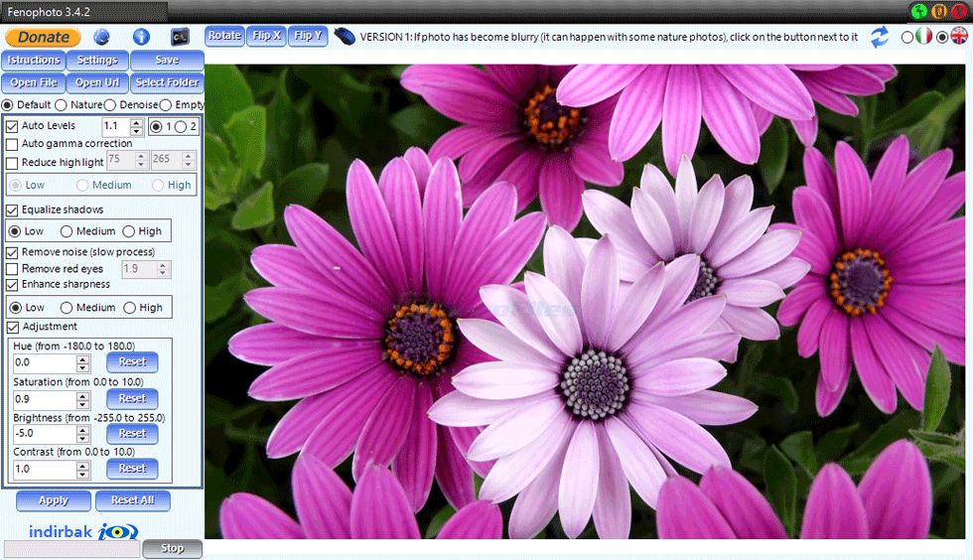Adjust the high light 75 stepper
The image size is (973, 560).
pyautogui.click(x=141, y=160)
